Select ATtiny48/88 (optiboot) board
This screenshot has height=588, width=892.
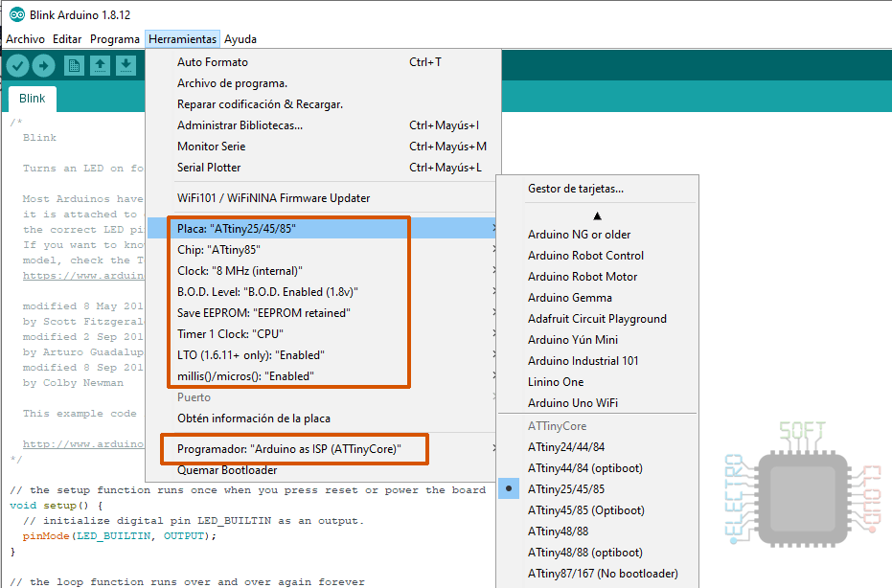(598, 553)
